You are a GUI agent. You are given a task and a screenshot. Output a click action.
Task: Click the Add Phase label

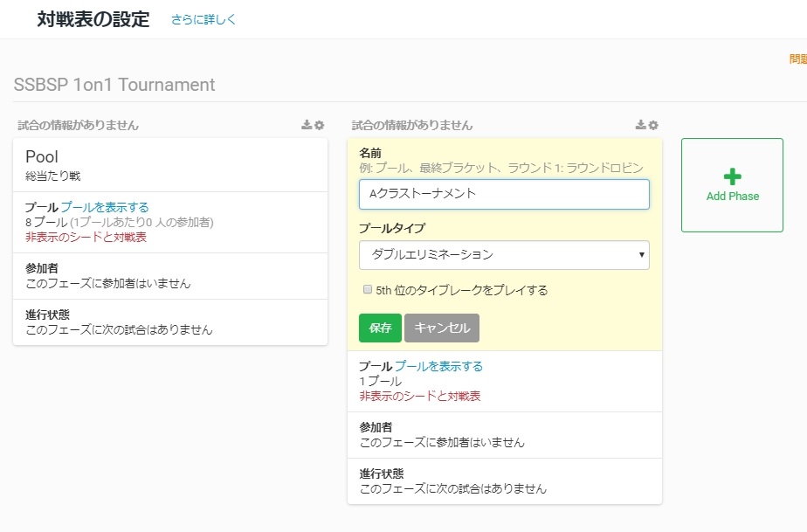pyautogui.click(x=733, y=197)
